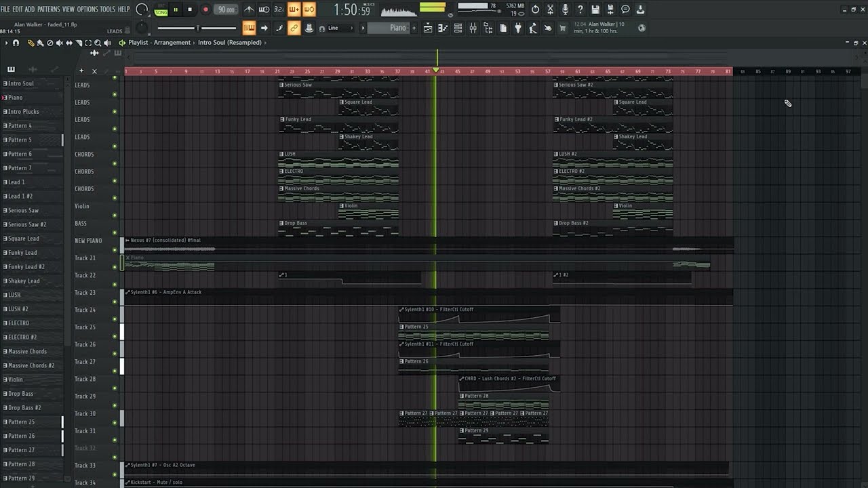Select the Draw pencil tool in playlist
Image resolution: width=868 pixels, height=488 pixels.
(31, 43)
